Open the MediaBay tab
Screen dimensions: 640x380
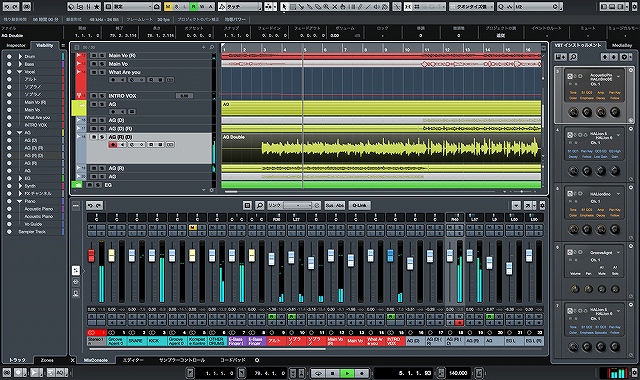pos(622,45)
